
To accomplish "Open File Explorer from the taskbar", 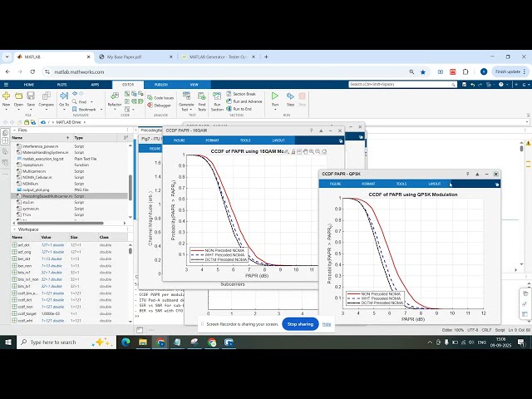I will pos(143,342).
